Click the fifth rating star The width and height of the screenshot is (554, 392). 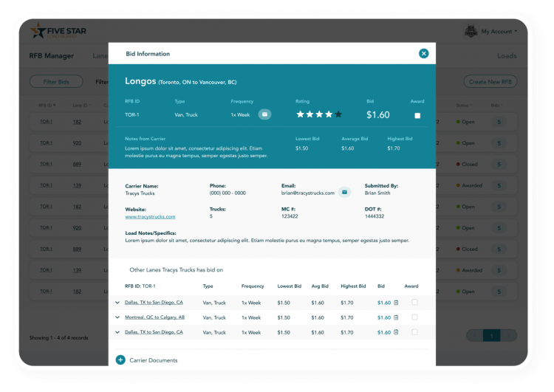tap(338, 114)
